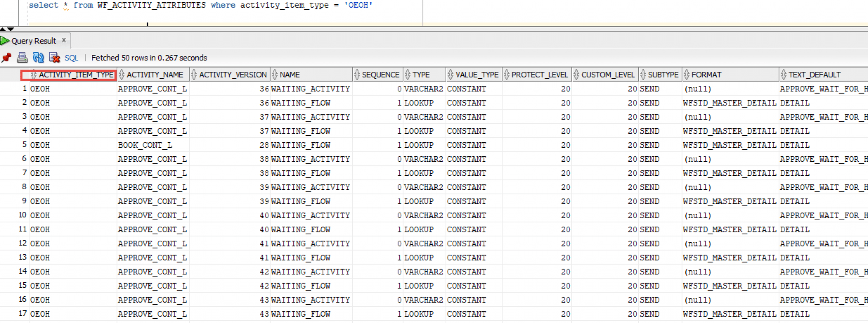This screenshot has height=323, width=868.
Task: Click WAITING_ACTIVITY cell in row 1
Action: tap(311, 89)
